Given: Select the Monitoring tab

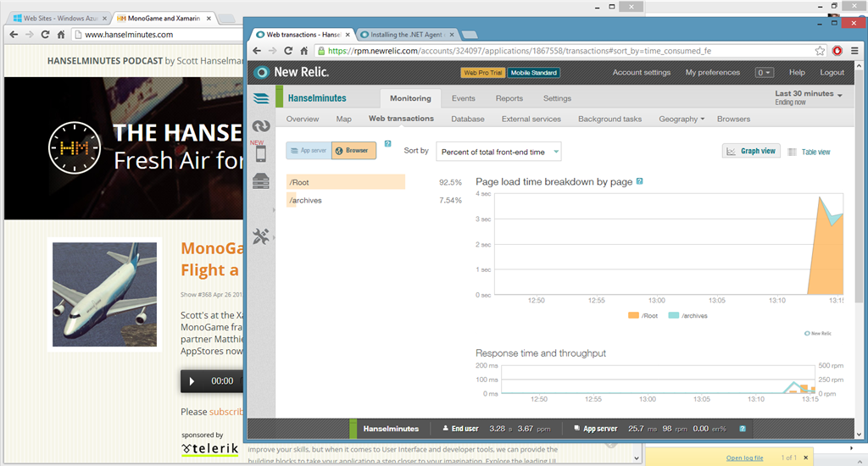Looking at the screenshot, I should pyautogui.click(x=410, y=98).
